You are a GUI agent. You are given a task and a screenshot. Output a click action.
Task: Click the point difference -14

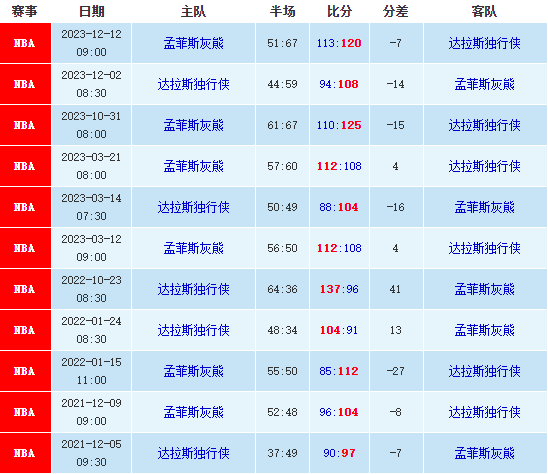pos(396,84)
